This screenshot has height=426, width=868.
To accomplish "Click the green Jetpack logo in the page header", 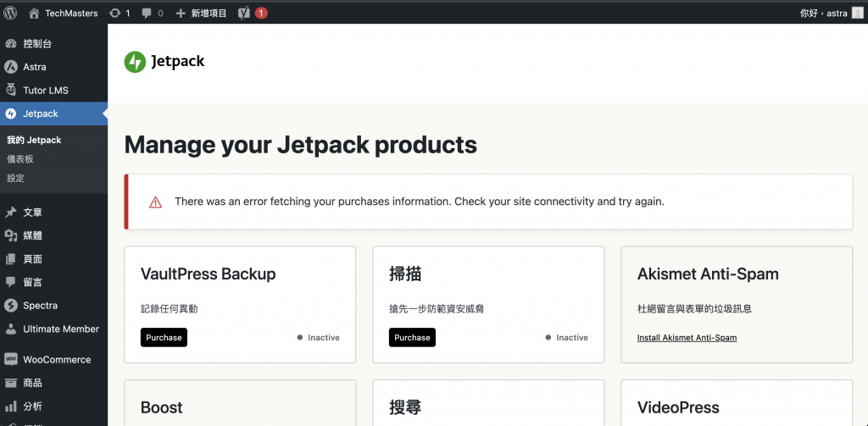I will coord(135,62).
